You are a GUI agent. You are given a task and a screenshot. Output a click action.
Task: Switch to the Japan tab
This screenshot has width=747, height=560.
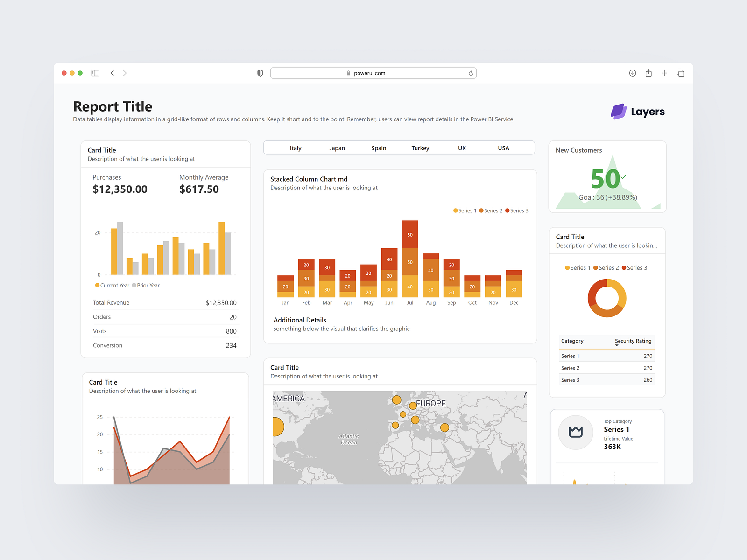pos(337,148)
